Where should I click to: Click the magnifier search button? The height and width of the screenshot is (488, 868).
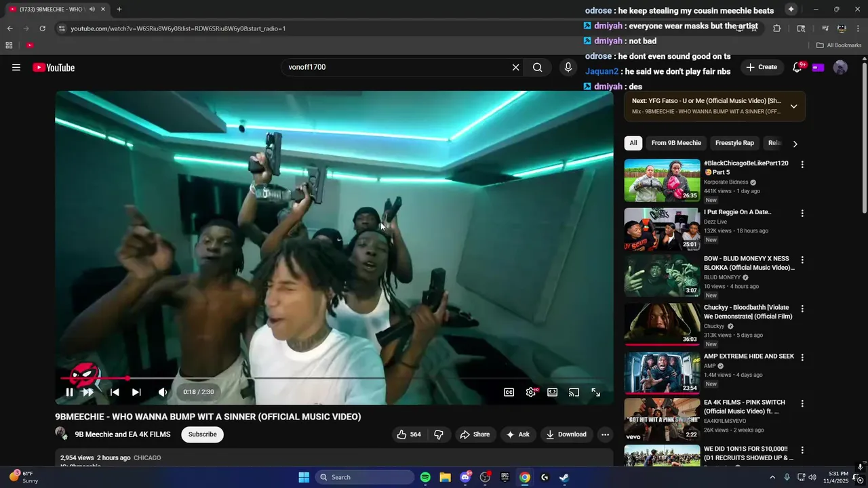(537, 67)
